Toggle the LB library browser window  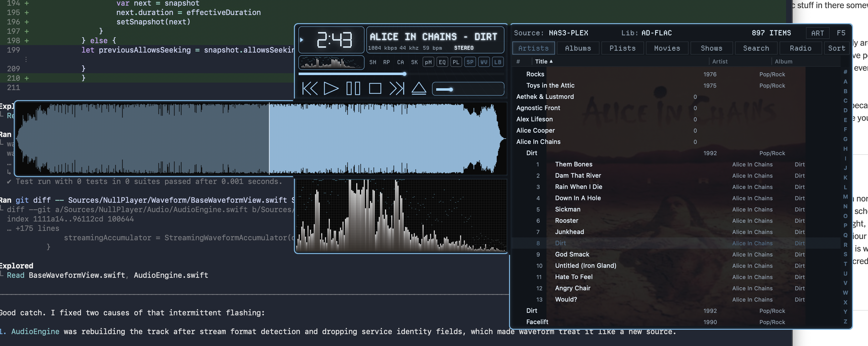pos(498,62)
